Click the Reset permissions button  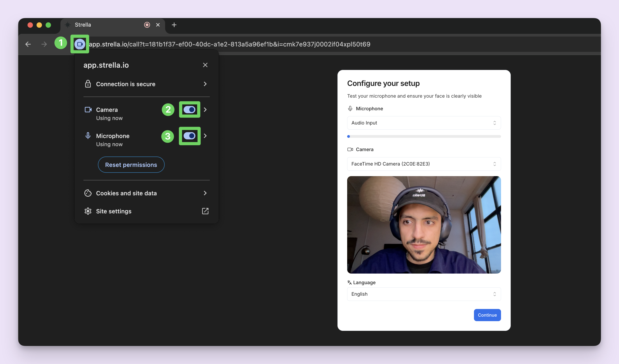[x=131, y=165]
